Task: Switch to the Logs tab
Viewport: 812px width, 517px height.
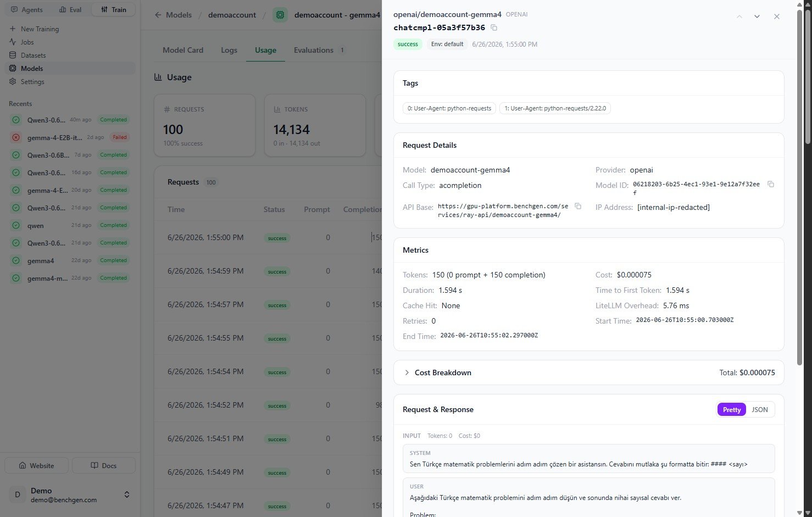Action: click(x=229, y=50)
